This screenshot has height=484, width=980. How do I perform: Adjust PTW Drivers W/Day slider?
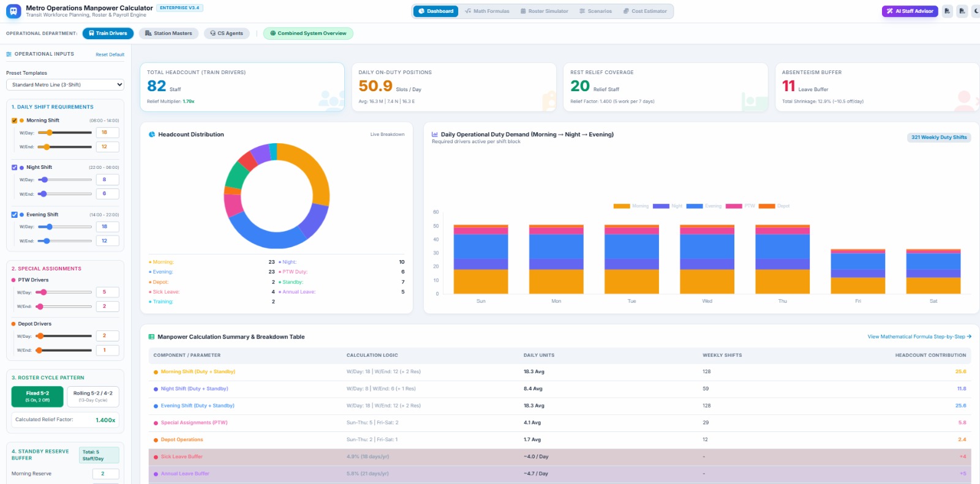click(x=63, y=292)
